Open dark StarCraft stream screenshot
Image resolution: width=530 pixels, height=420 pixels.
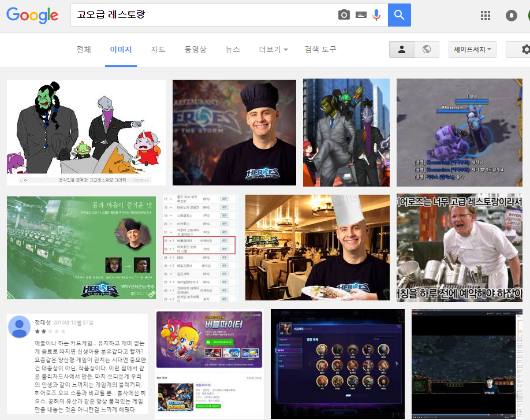(467, 364)
